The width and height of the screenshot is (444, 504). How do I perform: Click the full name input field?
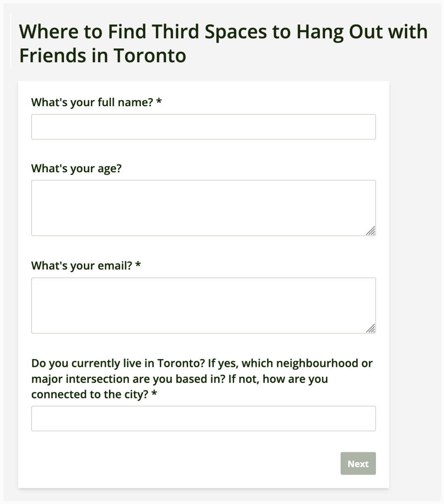click(203, 127)
